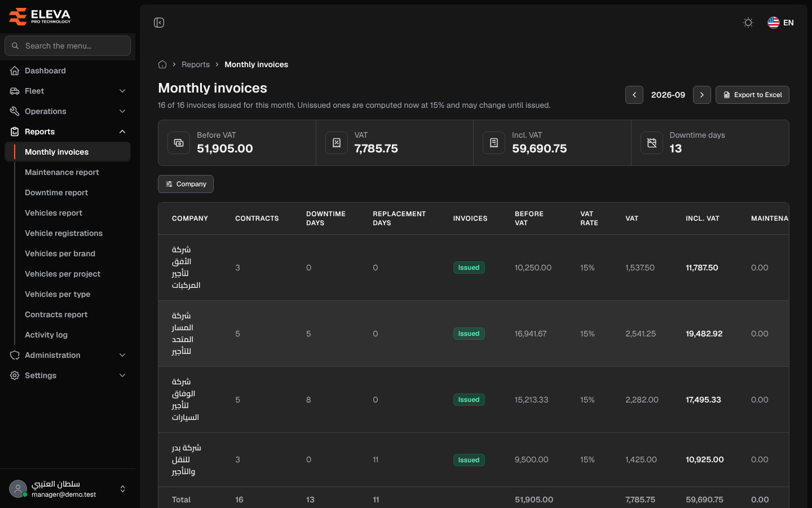The width and height of the screenshot is (812, 508).
Task: Click the Settings gear icon
Action: click(x=15, y=375)
